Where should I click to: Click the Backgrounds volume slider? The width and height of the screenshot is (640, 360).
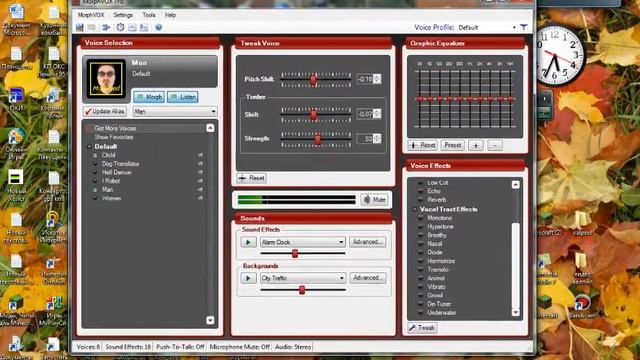click(x=303, y=290)
